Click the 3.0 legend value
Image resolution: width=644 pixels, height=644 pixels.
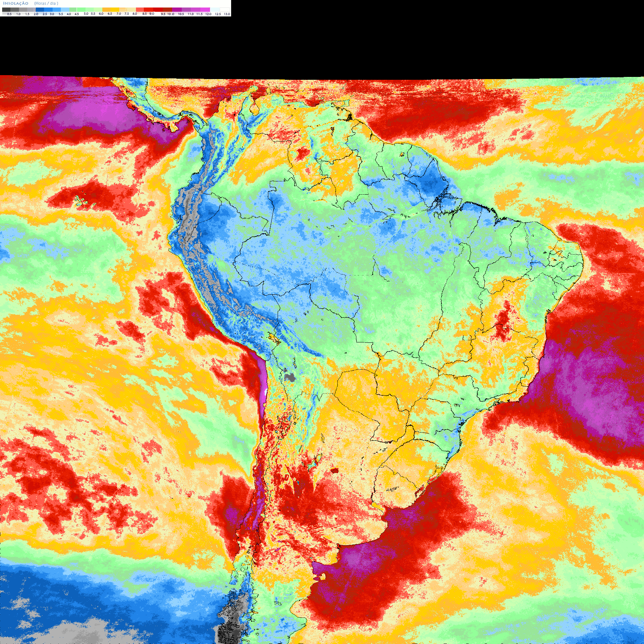tap(52, 14)
